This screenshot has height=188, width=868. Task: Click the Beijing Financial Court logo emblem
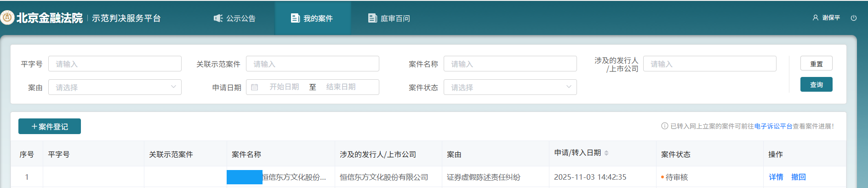click(7, 18)
